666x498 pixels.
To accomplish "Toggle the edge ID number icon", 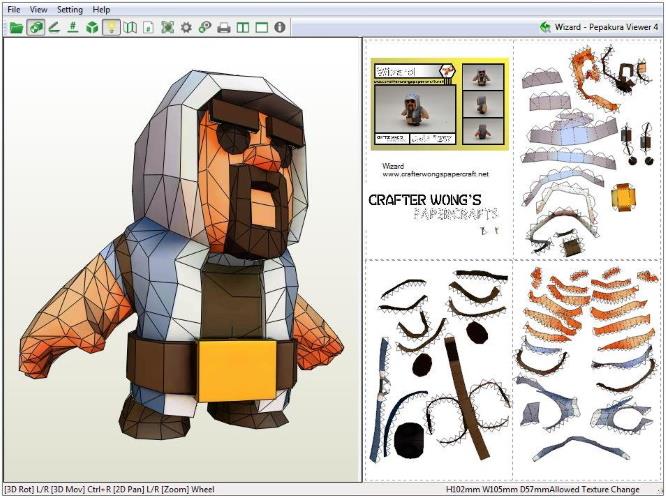I will pyautogui.click(x=73, y=28).
